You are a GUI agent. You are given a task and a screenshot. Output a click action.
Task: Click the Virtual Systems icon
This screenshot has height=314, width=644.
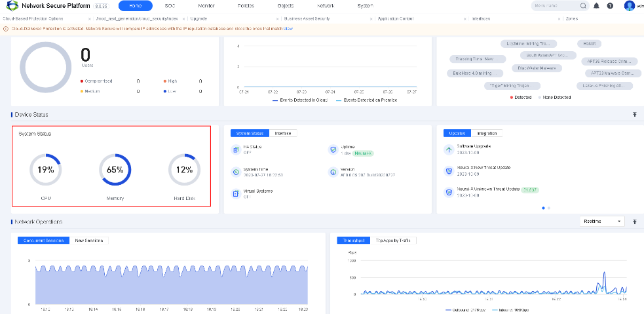236,193
